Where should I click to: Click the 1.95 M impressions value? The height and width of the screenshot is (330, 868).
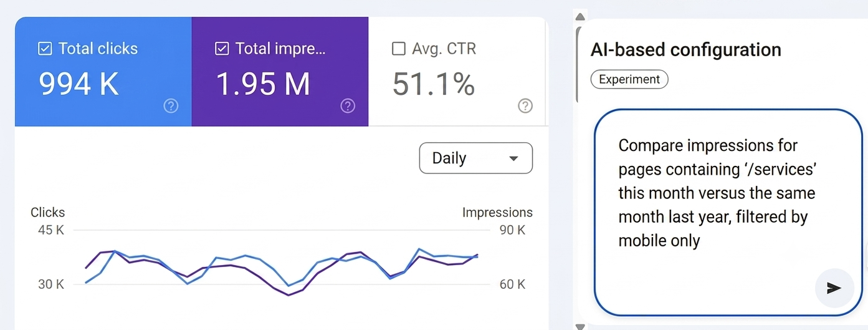click(263, 84)
